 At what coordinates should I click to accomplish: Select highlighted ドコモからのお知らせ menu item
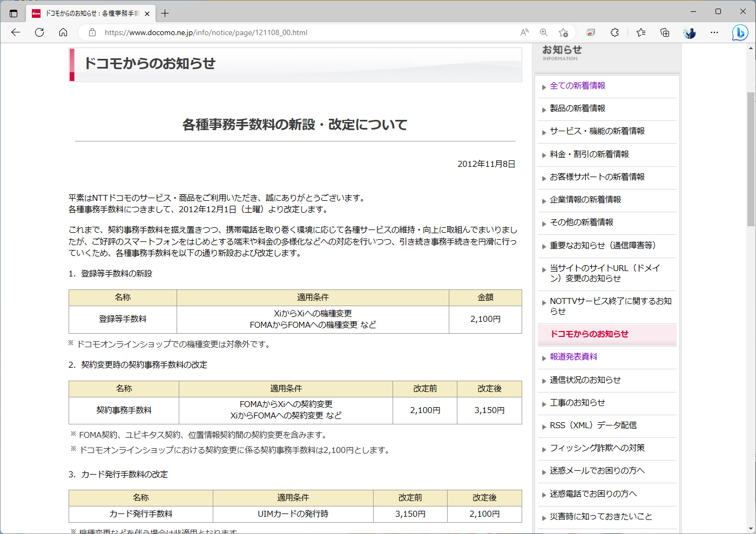click(607, 334)
